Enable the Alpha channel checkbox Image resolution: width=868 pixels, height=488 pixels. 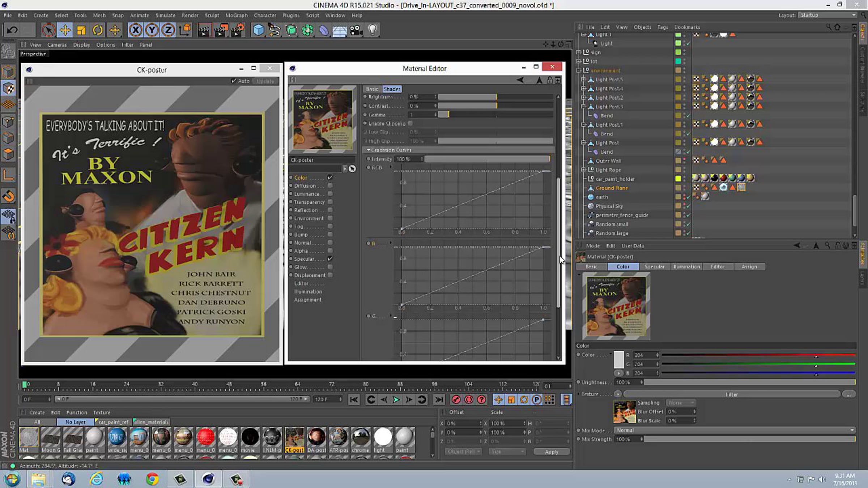tap(330, 251)
